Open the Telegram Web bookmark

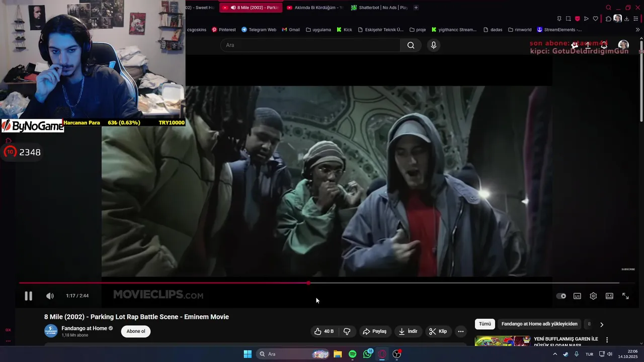pos(259,30)
